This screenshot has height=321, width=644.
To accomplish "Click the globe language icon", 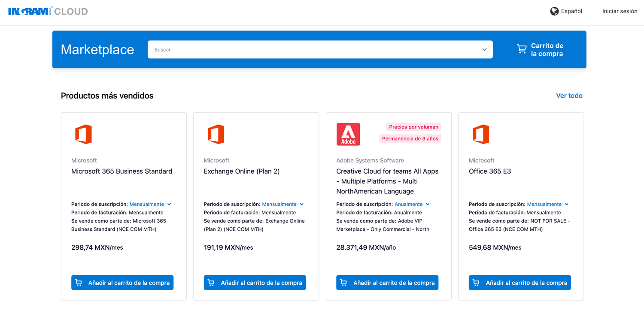I will tap(554, 11).
